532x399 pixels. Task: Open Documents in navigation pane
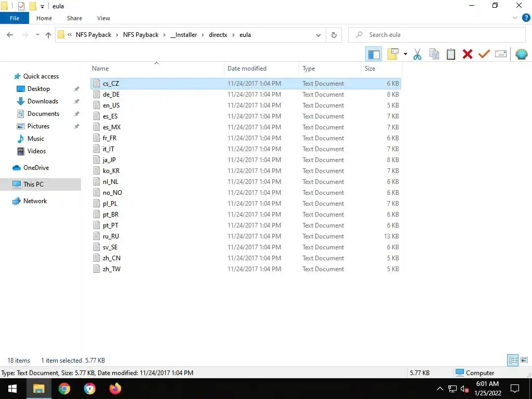[43, 114]
